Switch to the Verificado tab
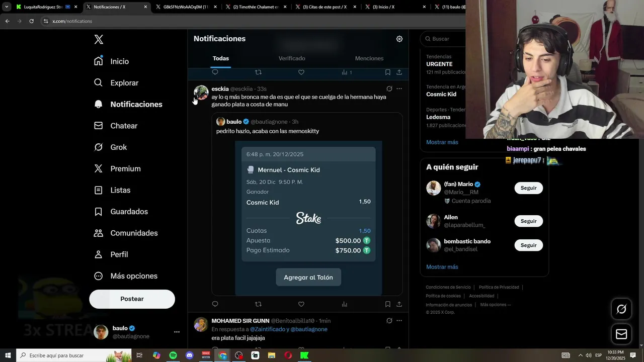 292,58
